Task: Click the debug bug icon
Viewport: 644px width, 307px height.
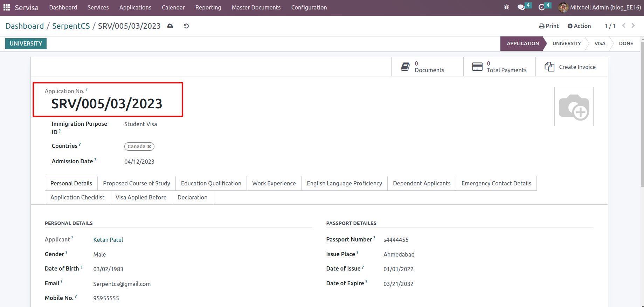Action: click(x=506, y=7)
